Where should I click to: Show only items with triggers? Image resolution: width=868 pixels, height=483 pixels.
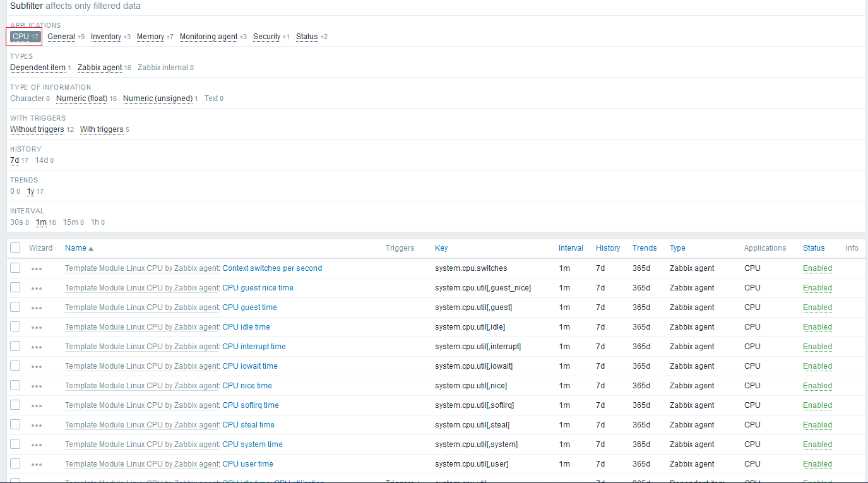click(x=102, y=129)
